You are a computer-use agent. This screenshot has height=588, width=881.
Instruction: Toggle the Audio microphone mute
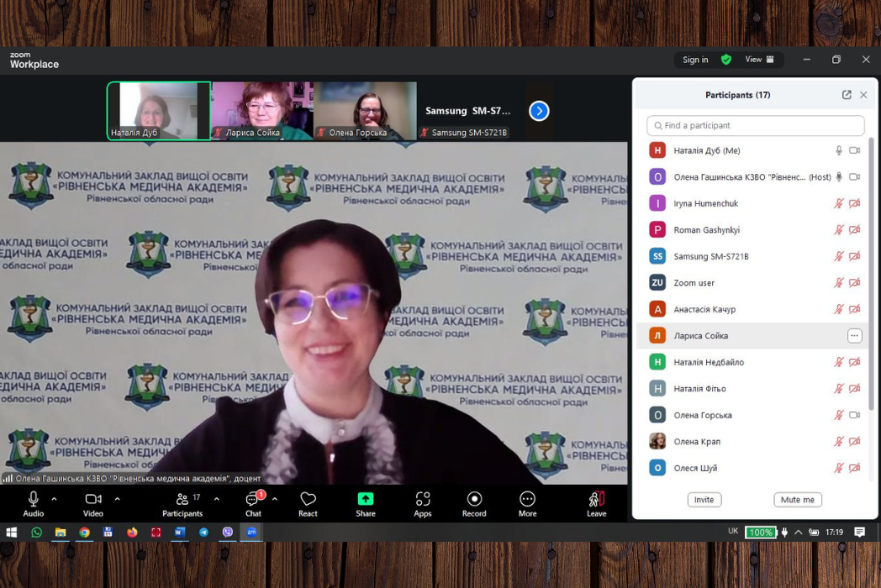point(33,500)
